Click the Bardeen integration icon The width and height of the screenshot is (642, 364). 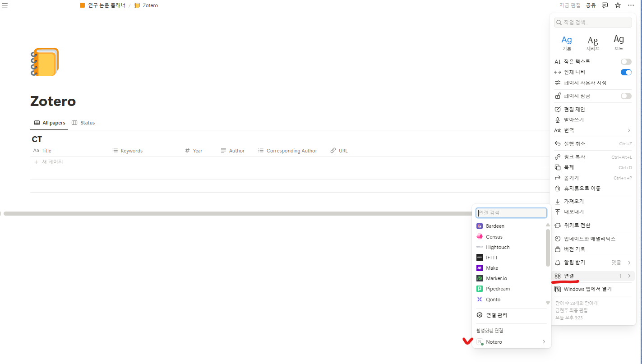[x=480, y=226]
